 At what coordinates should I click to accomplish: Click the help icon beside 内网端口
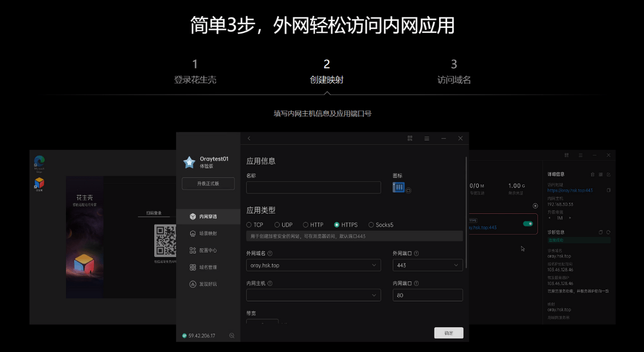[x=416, y=283]
